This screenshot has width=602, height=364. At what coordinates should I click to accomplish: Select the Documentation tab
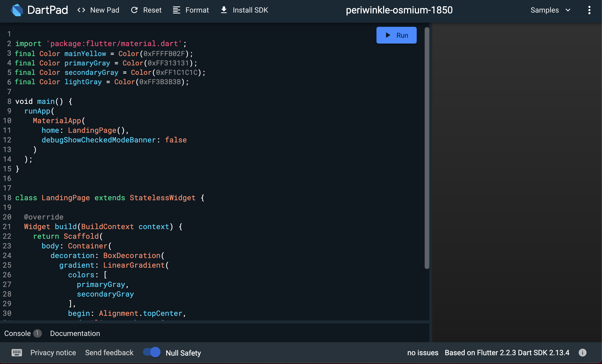75,333
